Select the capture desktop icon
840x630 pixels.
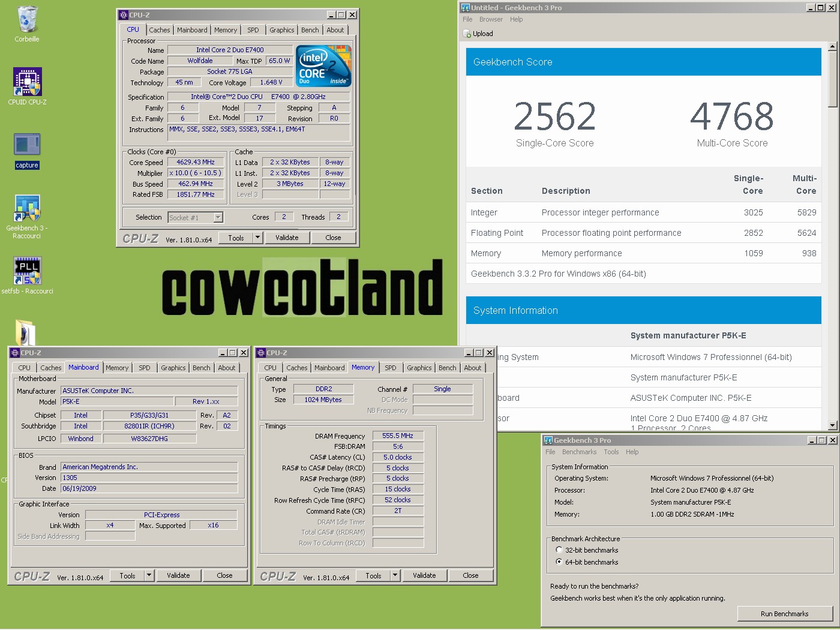(27, 145)
